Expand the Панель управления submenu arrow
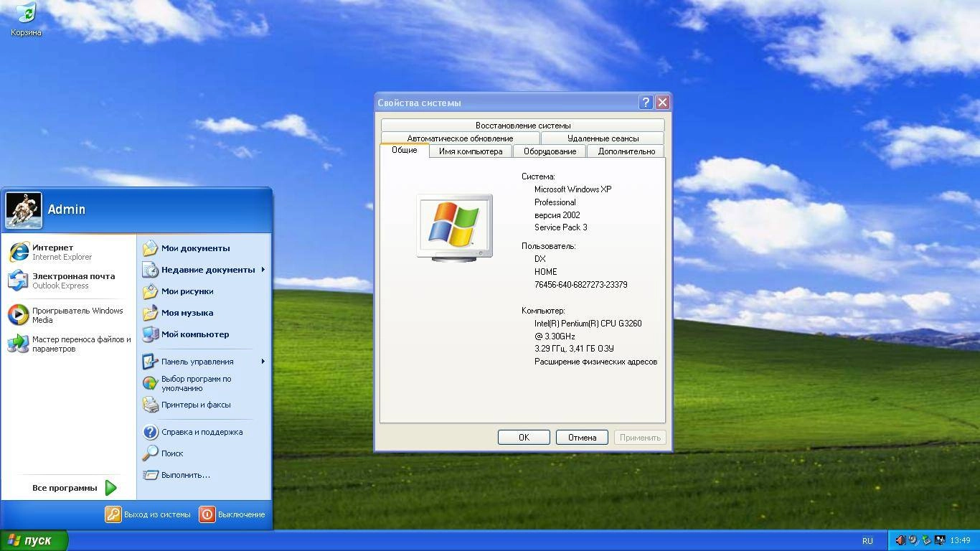 click(263, 362)
